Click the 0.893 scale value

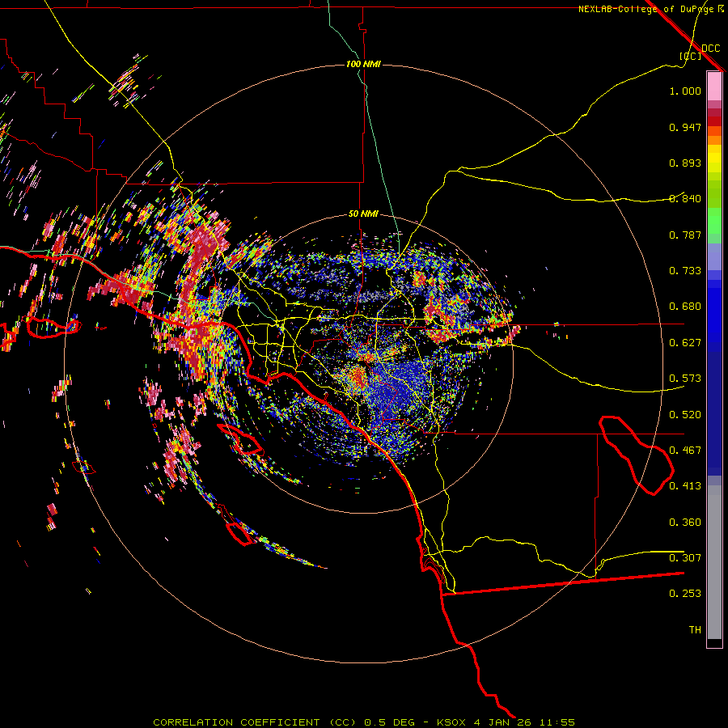click(685, 163)
